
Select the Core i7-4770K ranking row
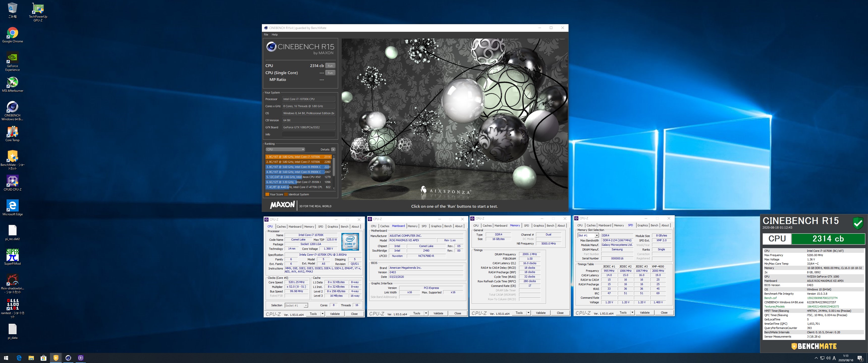tap(299, 187)
